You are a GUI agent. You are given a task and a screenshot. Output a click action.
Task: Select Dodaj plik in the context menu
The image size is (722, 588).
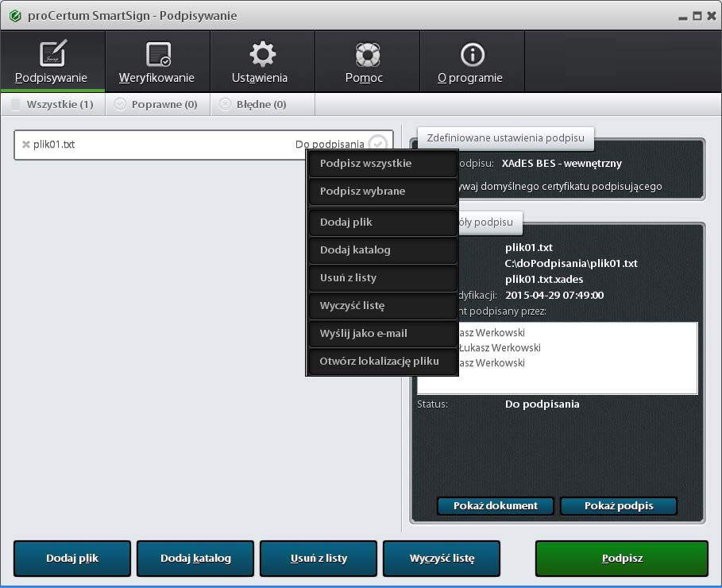point(383,222)
